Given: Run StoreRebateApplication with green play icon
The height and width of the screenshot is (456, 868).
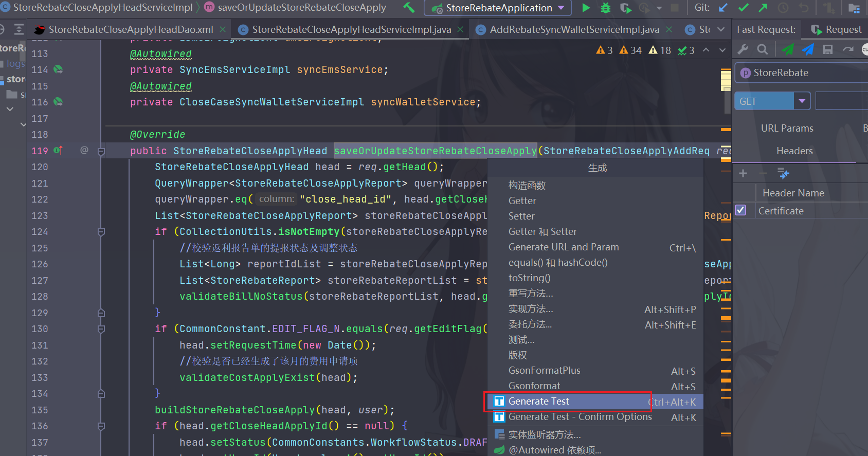Looking at the screenshot, I should [586, 8].
